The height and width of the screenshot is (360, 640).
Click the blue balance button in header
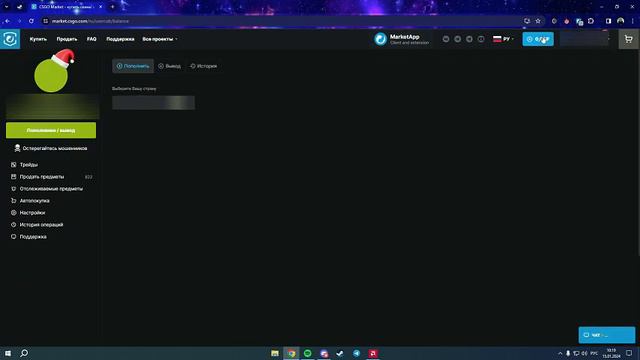538,39
